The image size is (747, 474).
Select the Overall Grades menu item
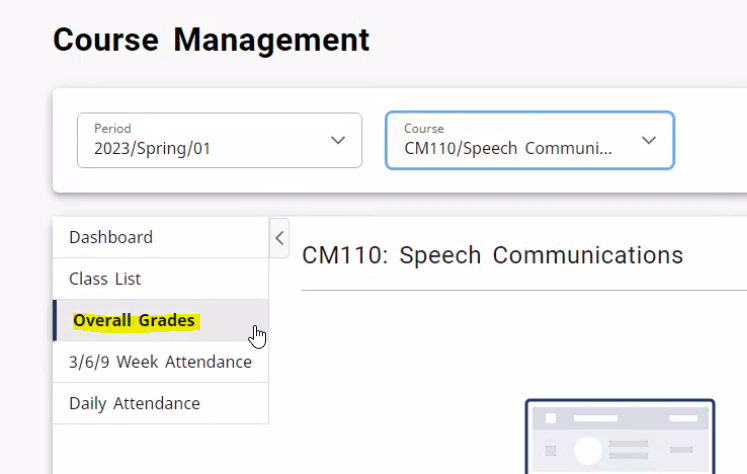(134, 321)
